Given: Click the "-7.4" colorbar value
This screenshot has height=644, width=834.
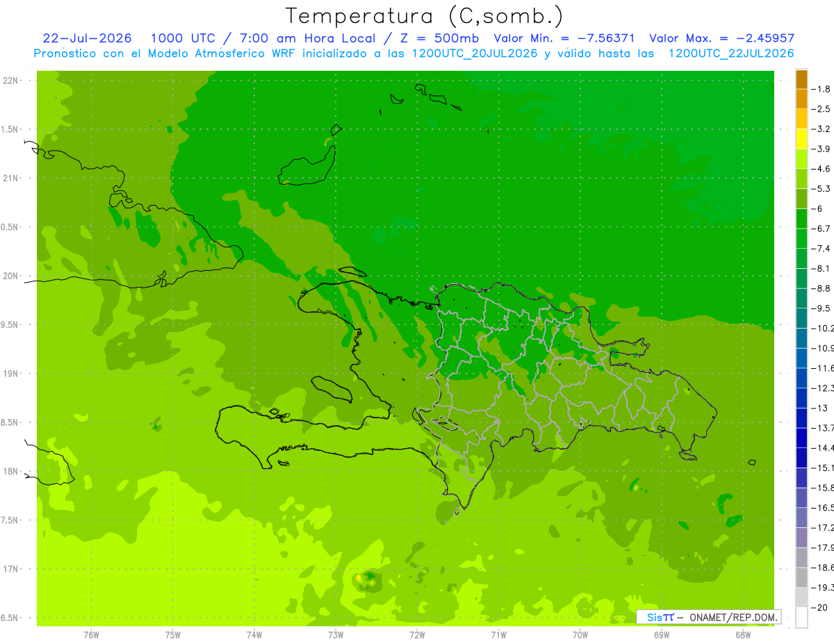Looking at the screenshot, I should pyautogui.click(x=821, y=249).
